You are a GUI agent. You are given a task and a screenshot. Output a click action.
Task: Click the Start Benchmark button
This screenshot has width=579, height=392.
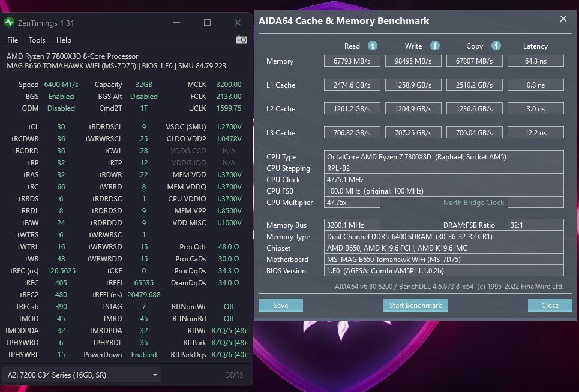point(415,305)
